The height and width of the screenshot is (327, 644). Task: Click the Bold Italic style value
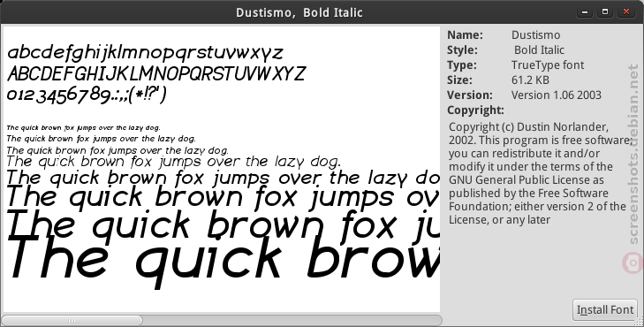(x=539, y=50)
